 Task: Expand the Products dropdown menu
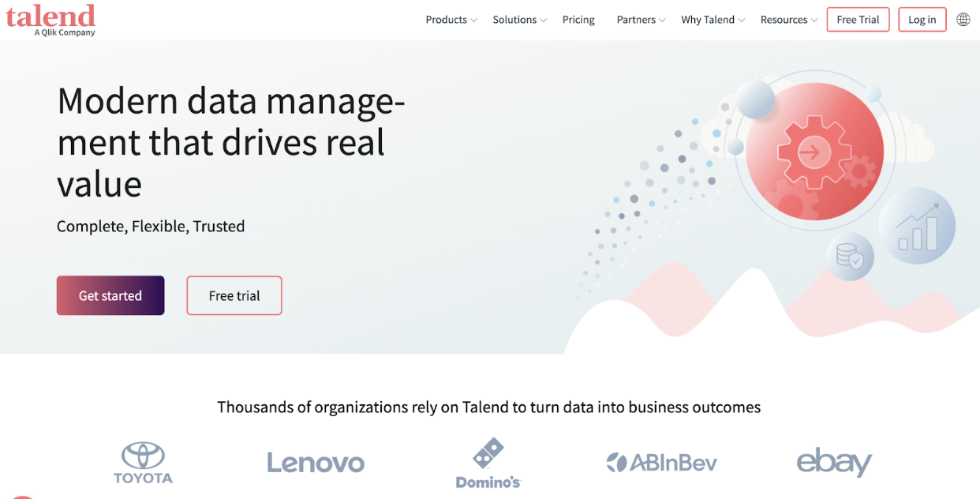point(451,20)
